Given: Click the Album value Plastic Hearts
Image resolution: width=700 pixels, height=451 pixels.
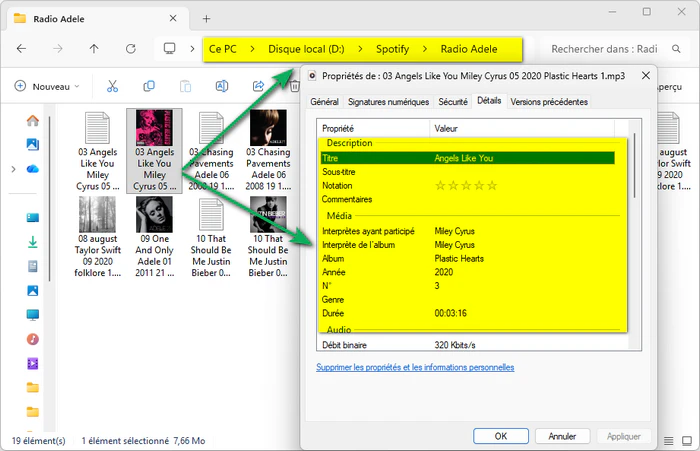Looking at the screenshot, I should 459,259.
